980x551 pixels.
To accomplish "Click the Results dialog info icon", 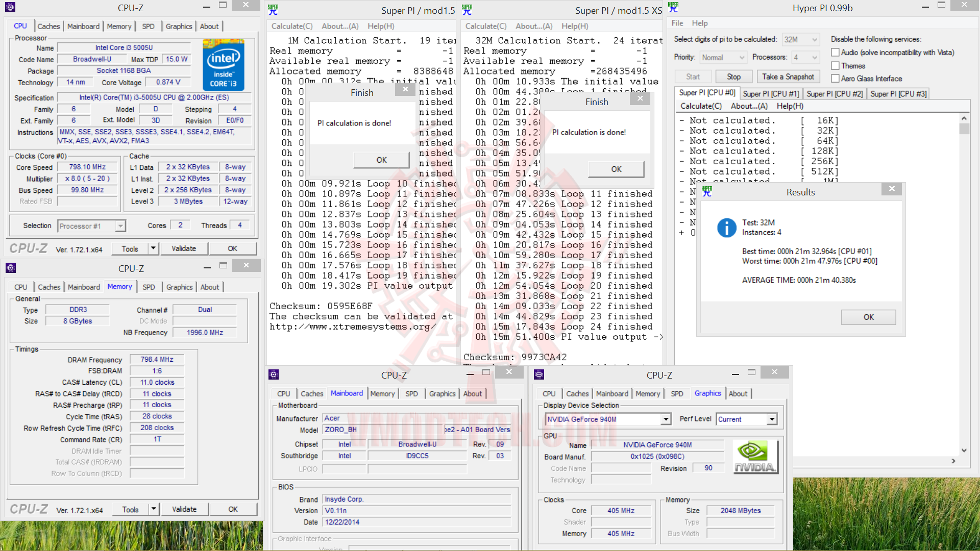I will 726,228.
